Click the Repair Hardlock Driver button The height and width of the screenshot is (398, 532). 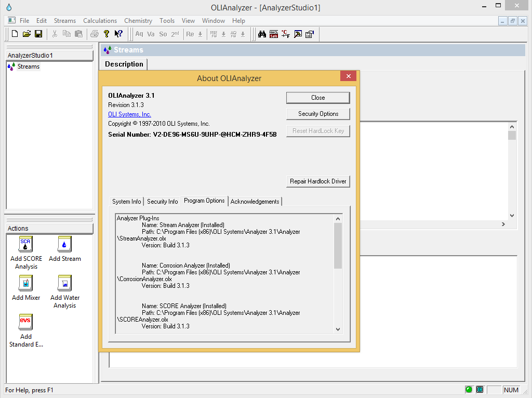click(x=317, y=181)
